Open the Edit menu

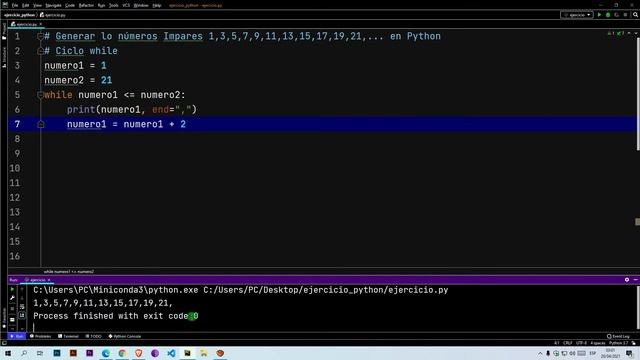[x=25, y=5]
